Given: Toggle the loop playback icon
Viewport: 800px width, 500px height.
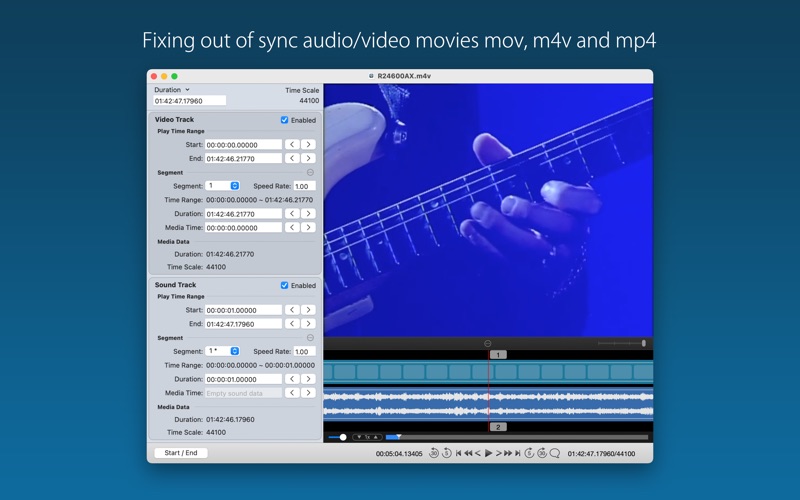Looking at the screenshot, I should pyautogui.click(x=555, y=453).
